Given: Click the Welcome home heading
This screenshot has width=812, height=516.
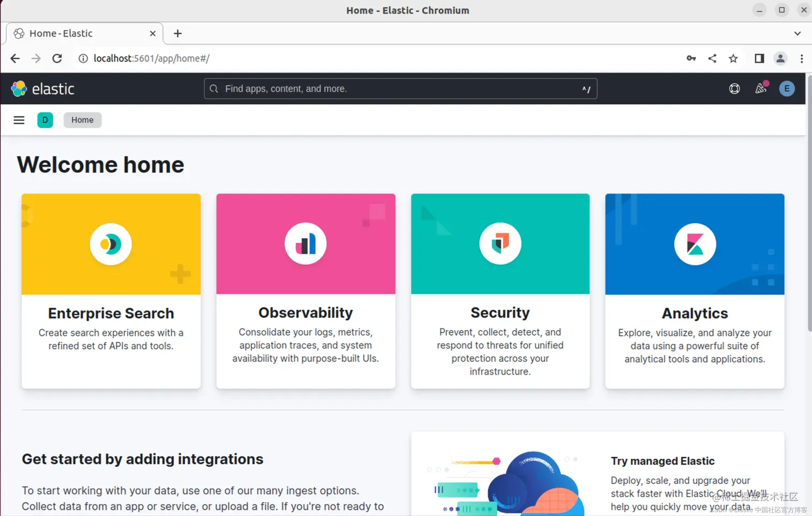Looking at the screenshot, I should point(100,164).
